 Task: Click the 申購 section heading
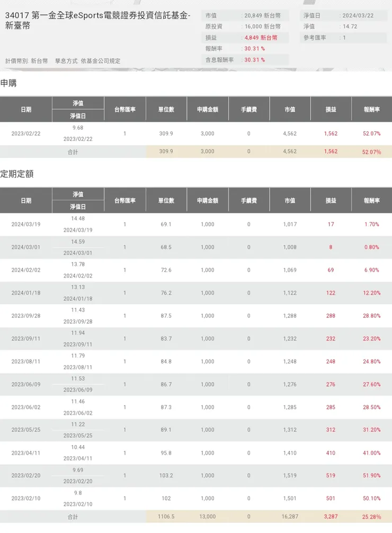tap(8, 83)
